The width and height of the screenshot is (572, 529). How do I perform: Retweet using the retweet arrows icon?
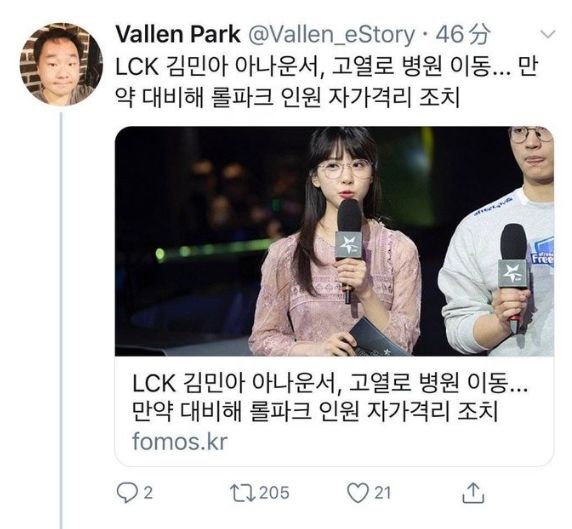coord(243,493)
